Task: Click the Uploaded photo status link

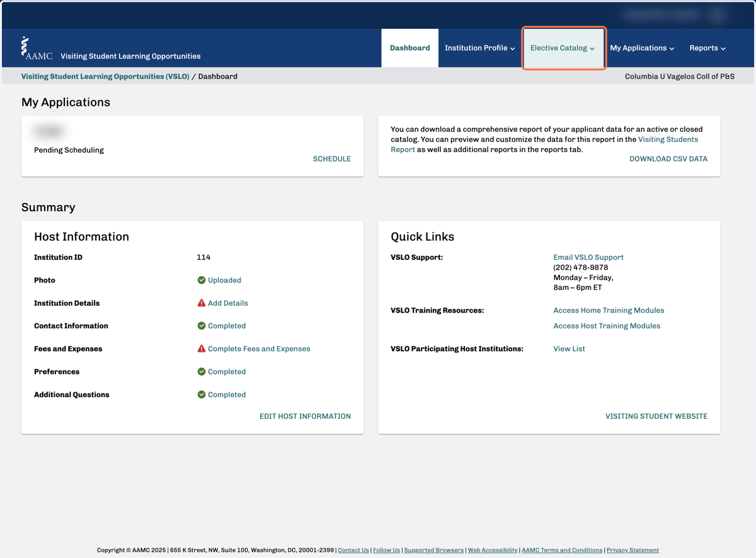Action: point(224,280)
